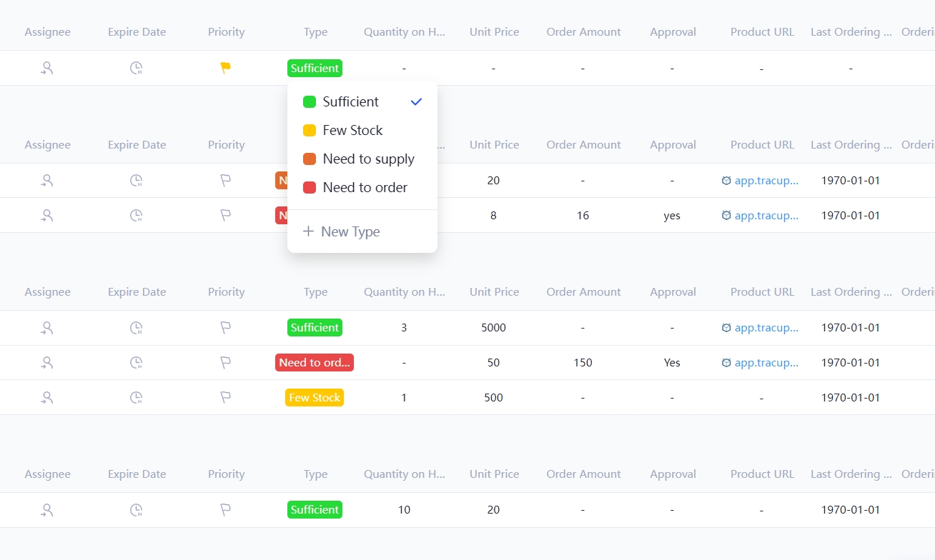935x560 pixels.
Task: Select the Few Stock option in the type list
Action: (353, 130)
